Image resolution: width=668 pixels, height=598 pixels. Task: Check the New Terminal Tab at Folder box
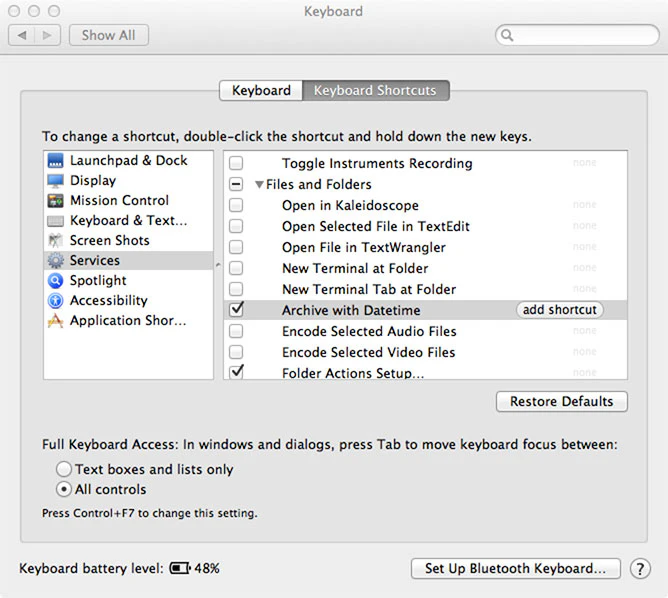[x=236, y=289]
